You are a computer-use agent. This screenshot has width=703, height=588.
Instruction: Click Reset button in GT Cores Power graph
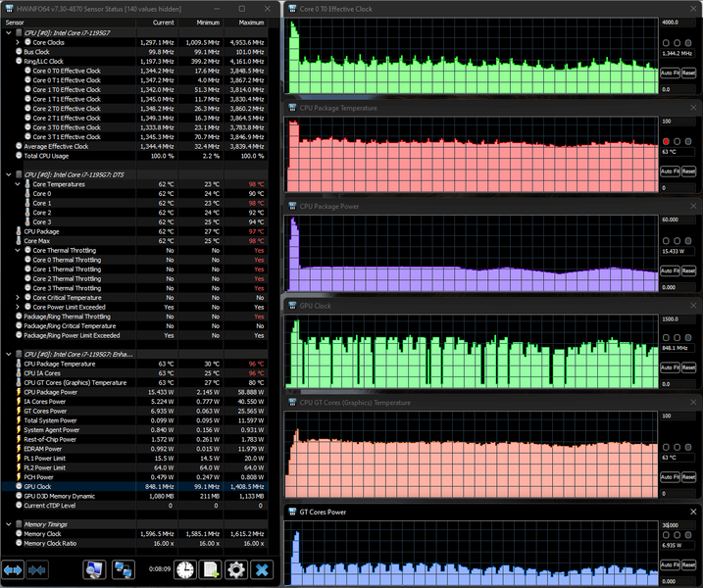pyautogui.click(x=688, y=564)
